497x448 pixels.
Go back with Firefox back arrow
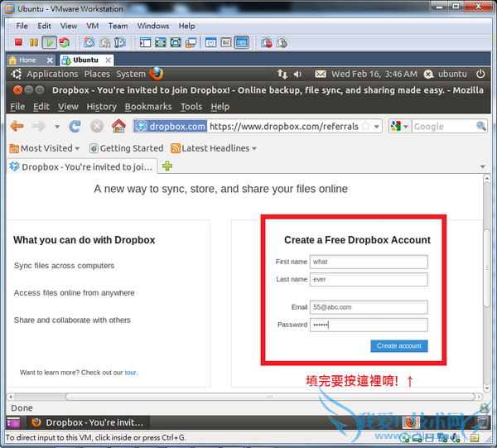coord(17,126)
